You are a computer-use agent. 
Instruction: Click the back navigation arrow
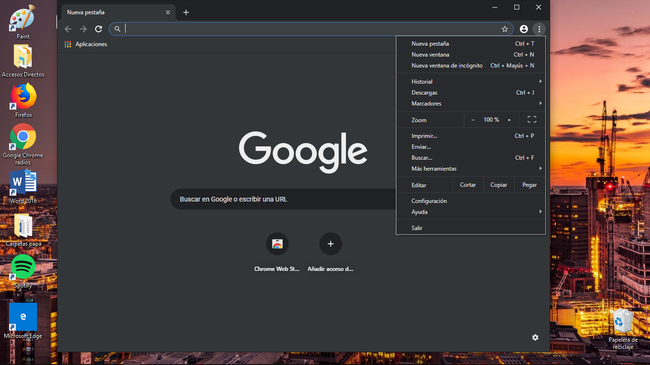click(x=68, y=29)
